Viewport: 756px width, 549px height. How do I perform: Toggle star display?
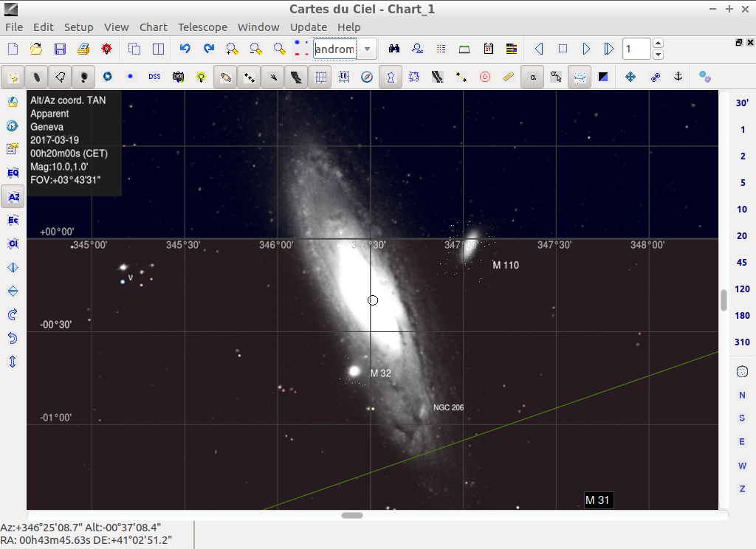point(13,77)
